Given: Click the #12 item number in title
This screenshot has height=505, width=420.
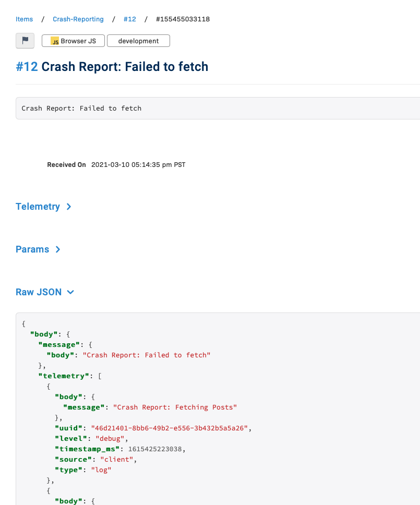Looking at the screenshot, I should tap(27, 67).
